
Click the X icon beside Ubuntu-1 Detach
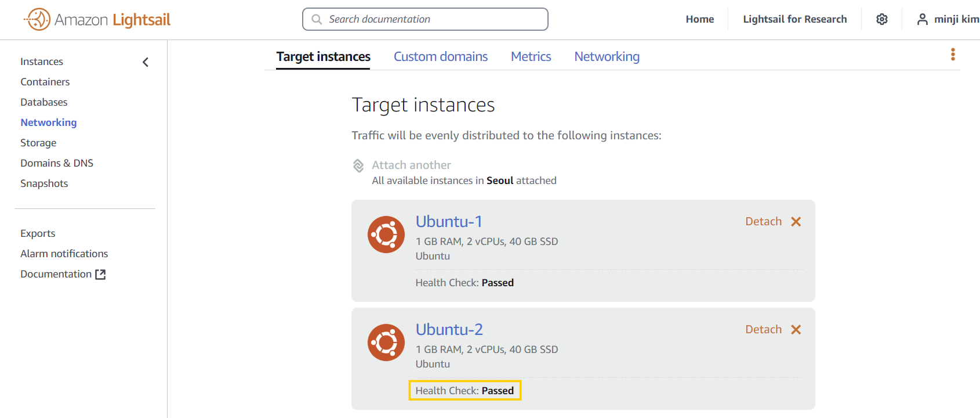(x=796, y=222)
